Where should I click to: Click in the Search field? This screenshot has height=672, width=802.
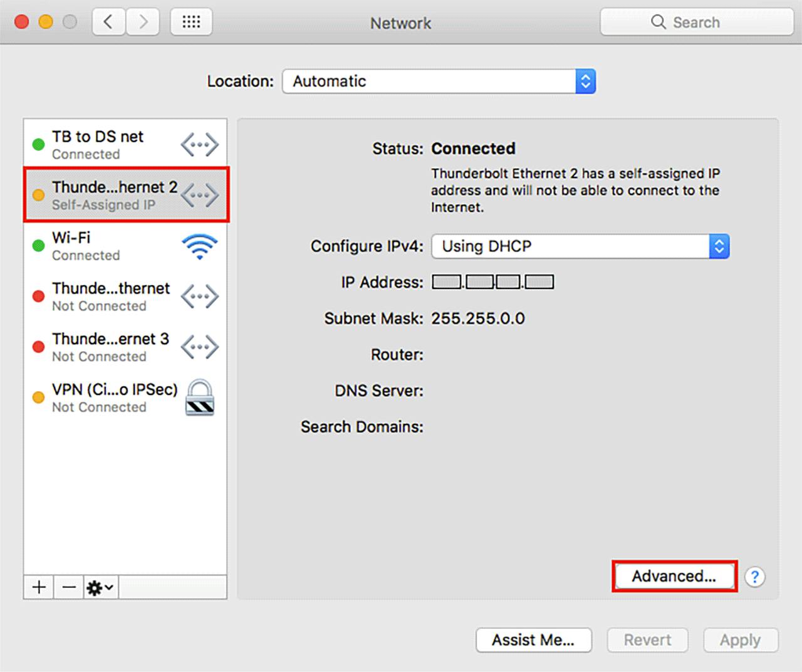(x=697, y=23)
